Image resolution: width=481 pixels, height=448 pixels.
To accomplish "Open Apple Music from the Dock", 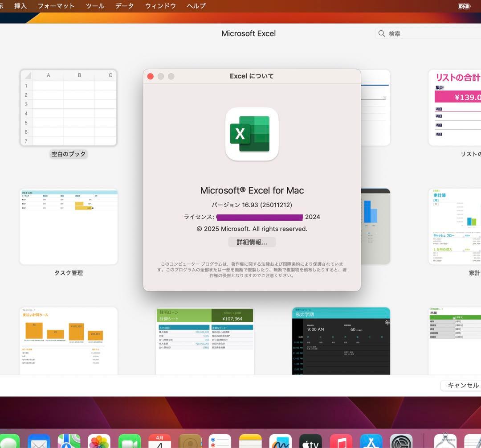I will click(341, 441).
